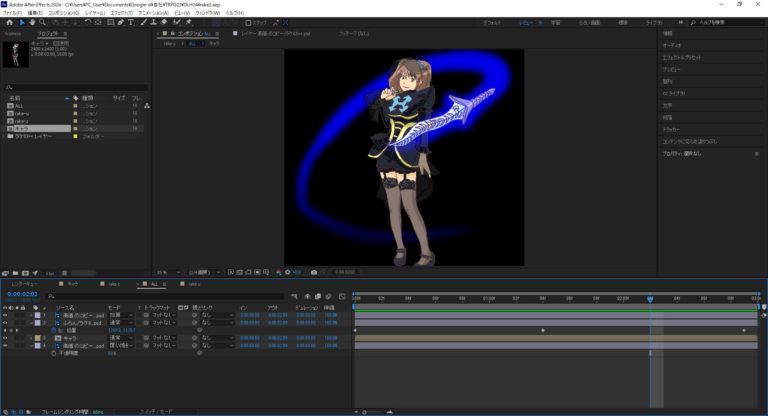The width and height of the screenshot is (768, 416).
Task: Open the Tracker panel
Action: click(672, 129)
